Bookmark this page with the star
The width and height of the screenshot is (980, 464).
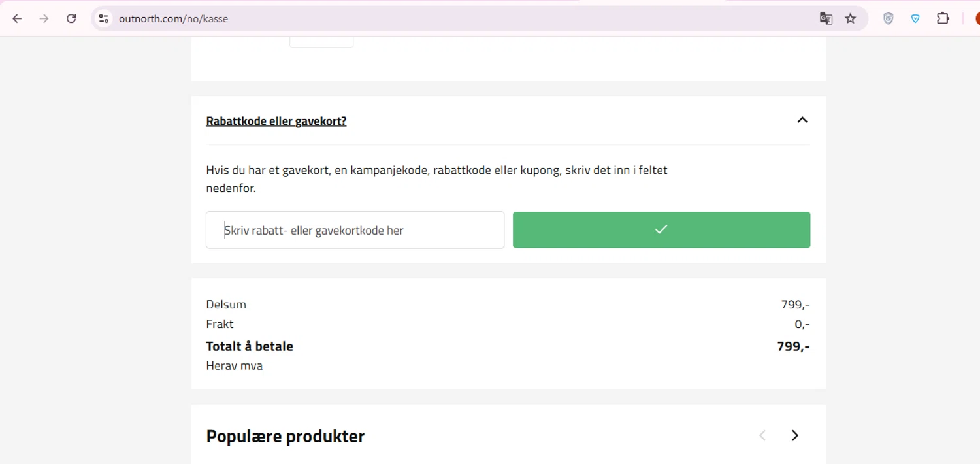[x=850, y=18]
